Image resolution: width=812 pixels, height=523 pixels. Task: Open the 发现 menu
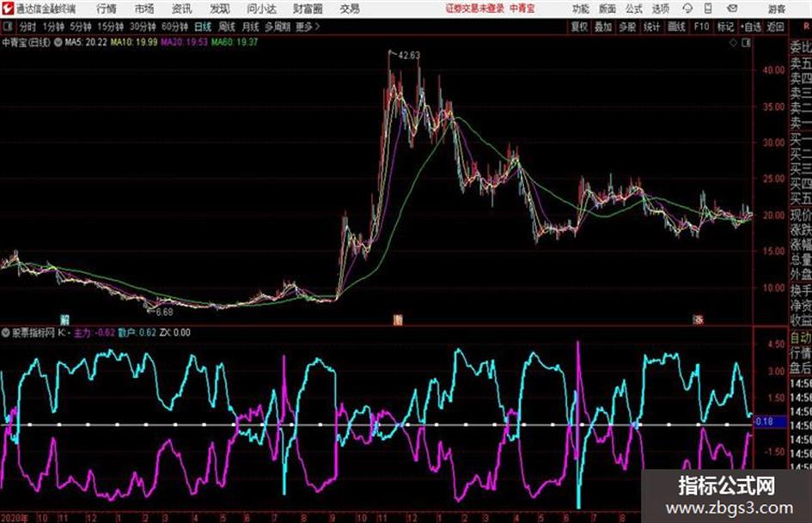point(220,9)
